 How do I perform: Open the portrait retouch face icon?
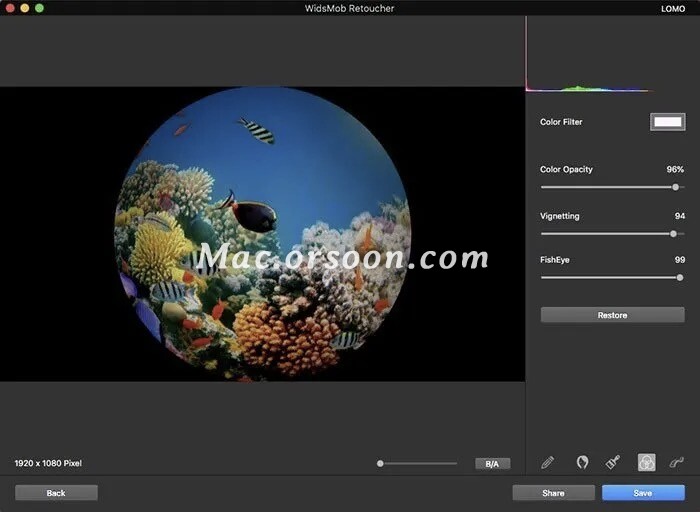pos(582,462)
